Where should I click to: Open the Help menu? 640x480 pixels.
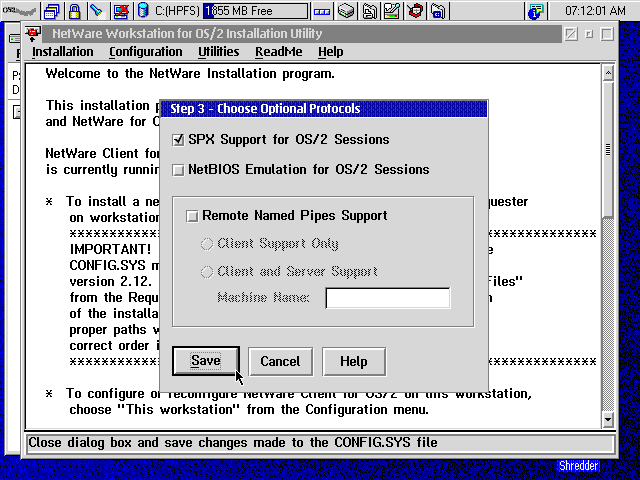click(x=330, y=52)
